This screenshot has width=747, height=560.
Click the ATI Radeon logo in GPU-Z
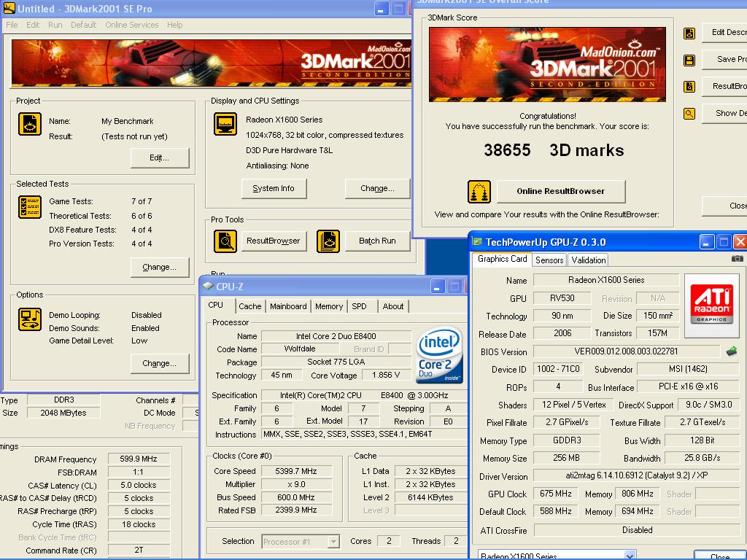pyautogui.click(x=712, y=304)
